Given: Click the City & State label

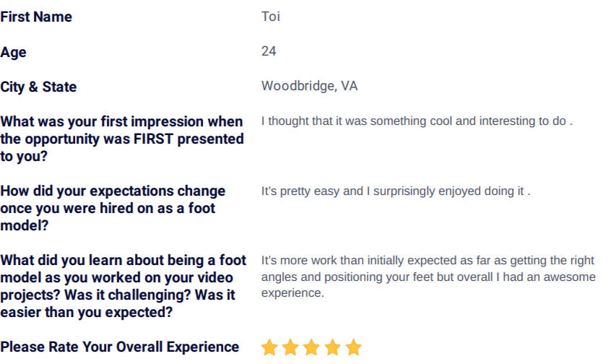Looking at the screenshot, I should [38, 87].
